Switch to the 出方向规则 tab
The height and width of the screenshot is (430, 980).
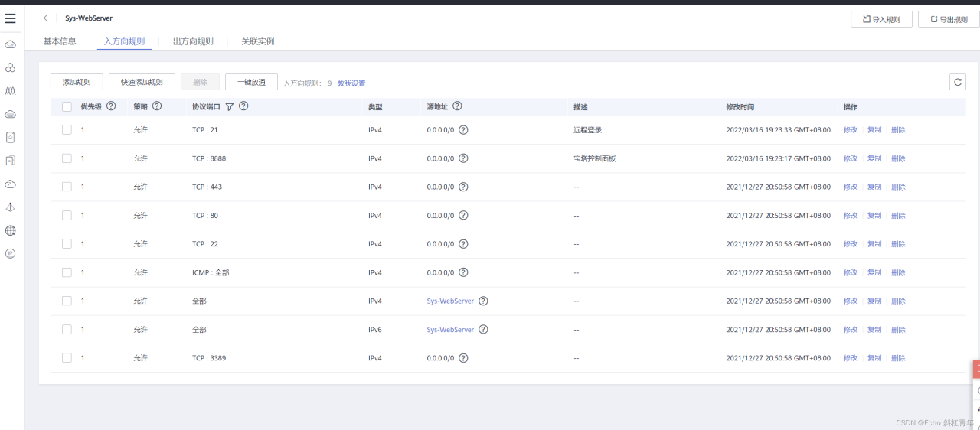[x=193, y=41]
